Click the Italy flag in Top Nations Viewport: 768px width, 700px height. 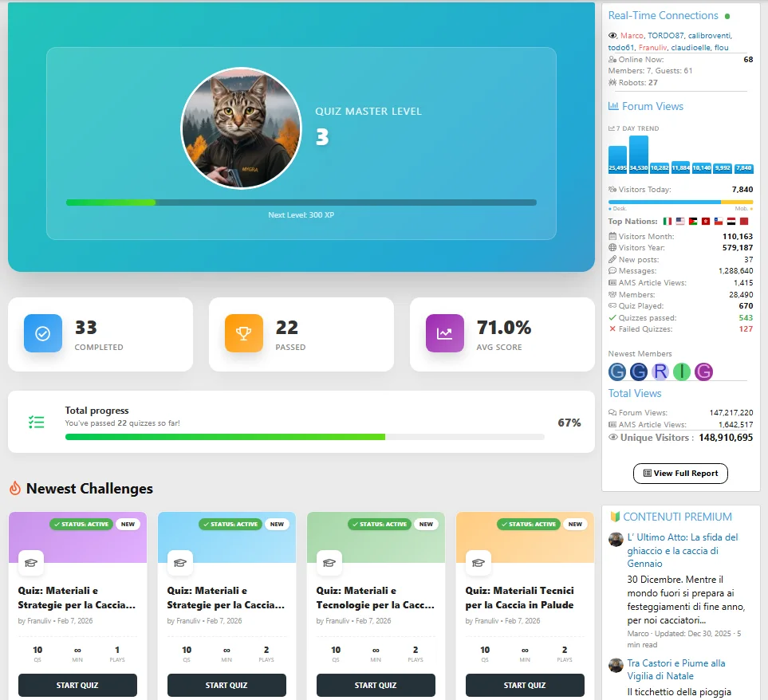(667, 222)
